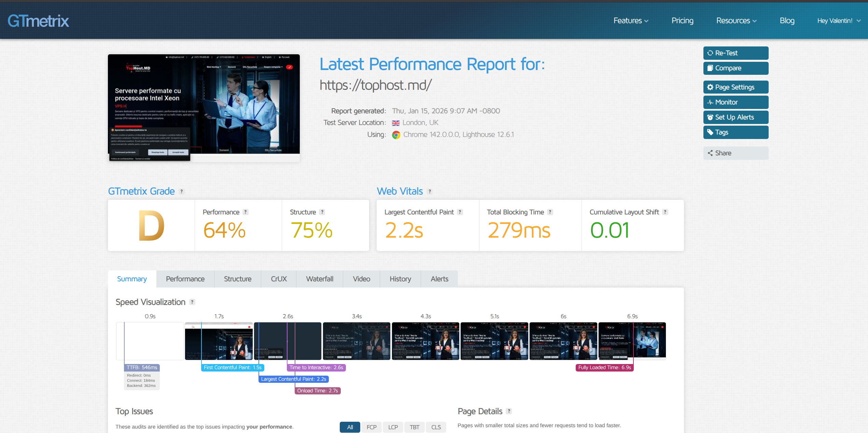Click the Share icon button
Image resolution: width=868 pixels, height=433 pixels.
point(710,153)
